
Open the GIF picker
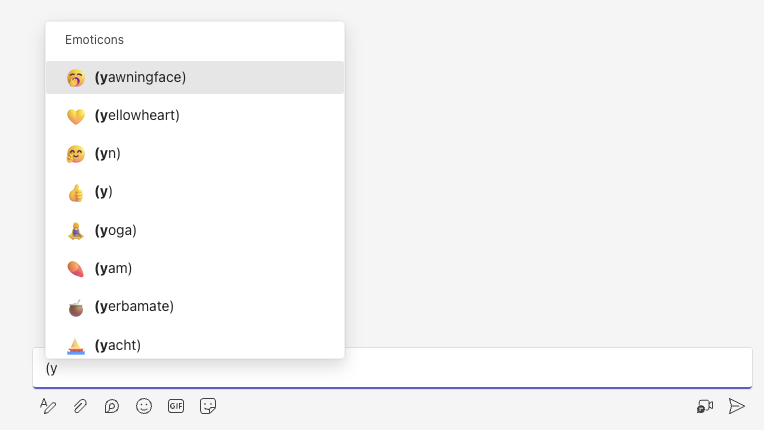(x=176, y=406)
